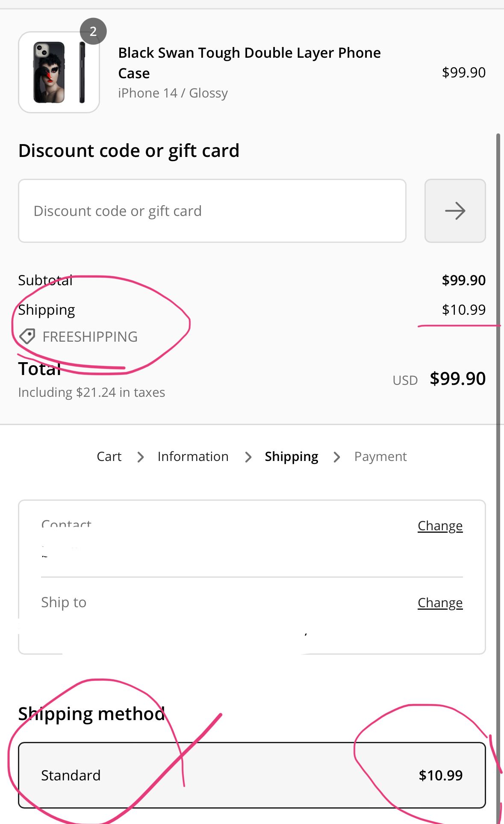Click the FREESHIPPING code label
504x824 pixels.
tap(90, 337)
